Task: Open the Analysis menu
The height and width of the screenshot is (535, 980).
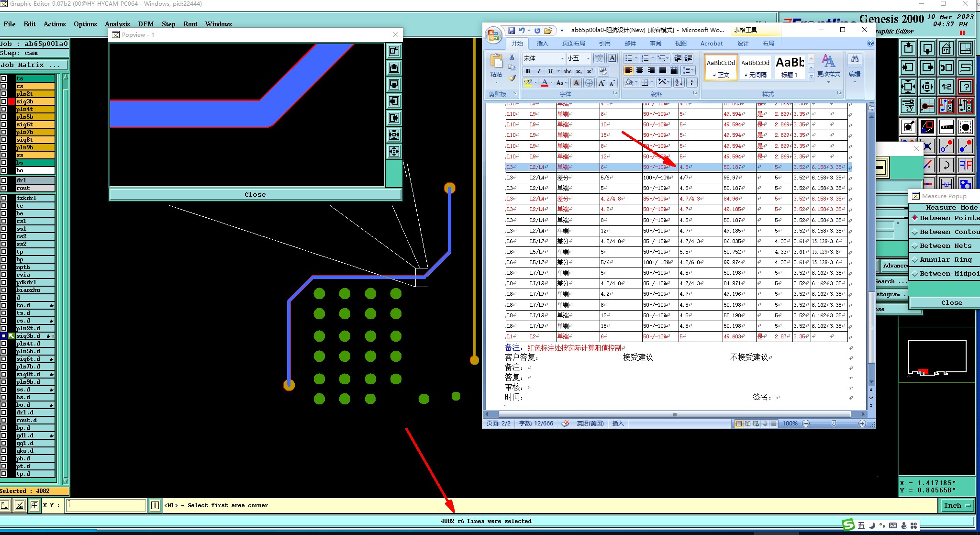Action: point(117,24)
